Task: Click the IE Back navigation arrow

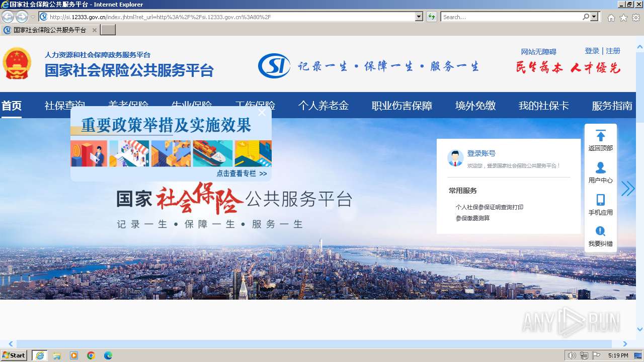Action: [8, 17]
